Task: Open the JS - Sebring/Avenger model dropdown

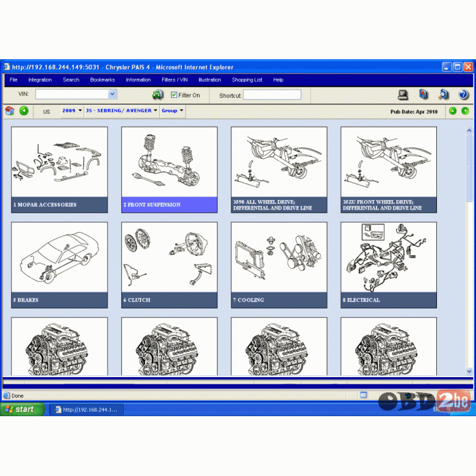Action: pos(121,110)
